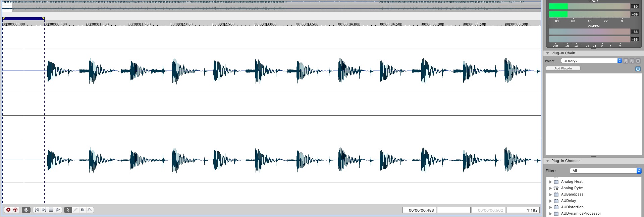The image size is (644, 217).
Task: Click the Record button in the transport bar
Action: tap(8, 210)
